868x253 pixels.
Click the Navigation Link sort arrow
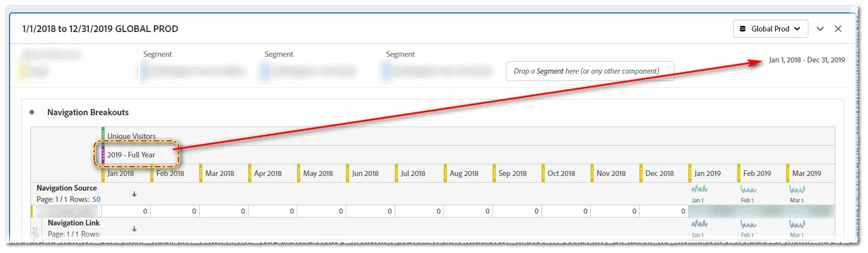click(x=134, y=229)
